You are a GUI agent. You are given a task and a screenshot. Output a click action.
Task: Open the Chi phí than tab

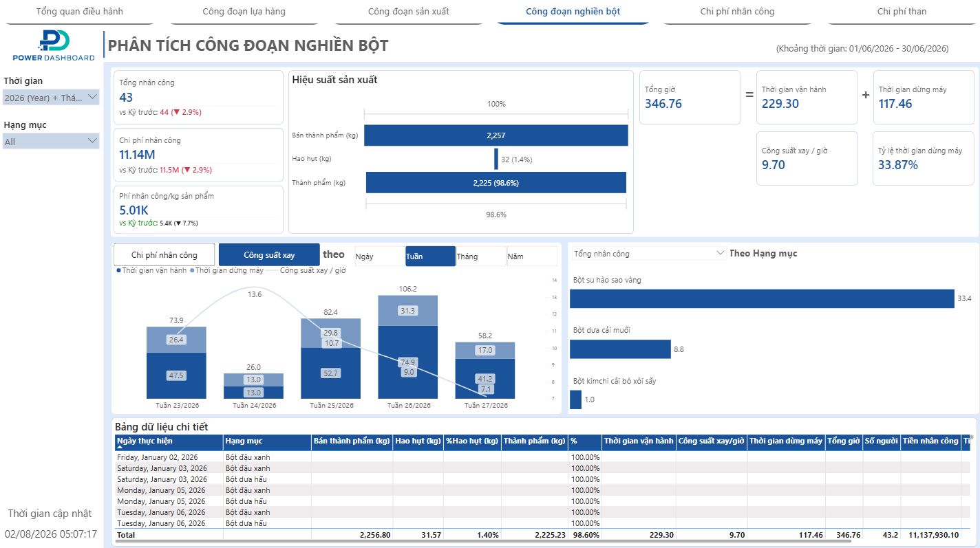tap(902, 12)
